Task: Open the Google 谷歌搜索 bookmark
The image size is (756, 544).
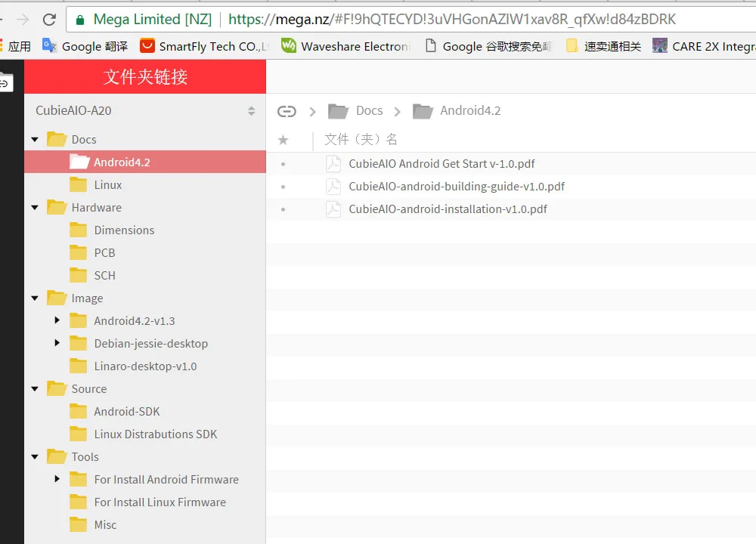Action: (x=488, y=46)
